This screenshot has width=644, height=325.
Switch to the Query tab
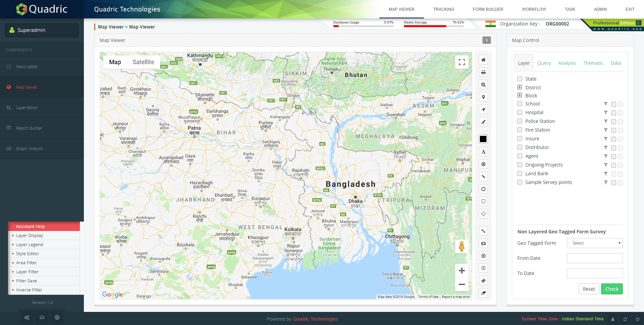[544, 63]
